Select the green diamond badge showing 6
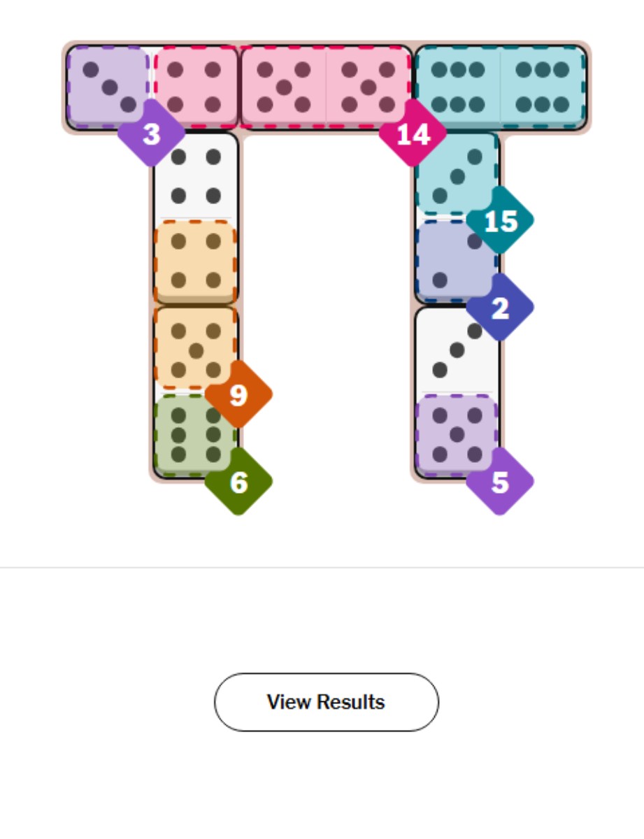This screenshot has height=839, width=644. tap(239, 481)
